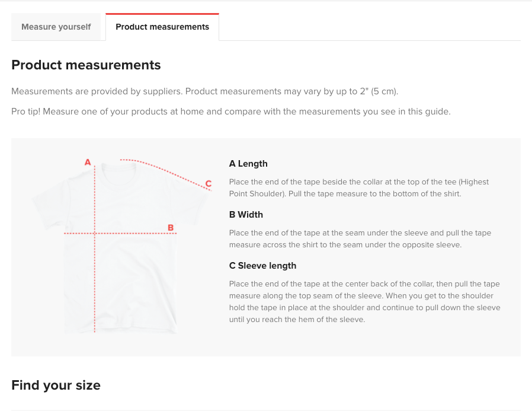The image size is (532, 411).
Task: Click the horizontal dotted width line
Action: (136, 234)
